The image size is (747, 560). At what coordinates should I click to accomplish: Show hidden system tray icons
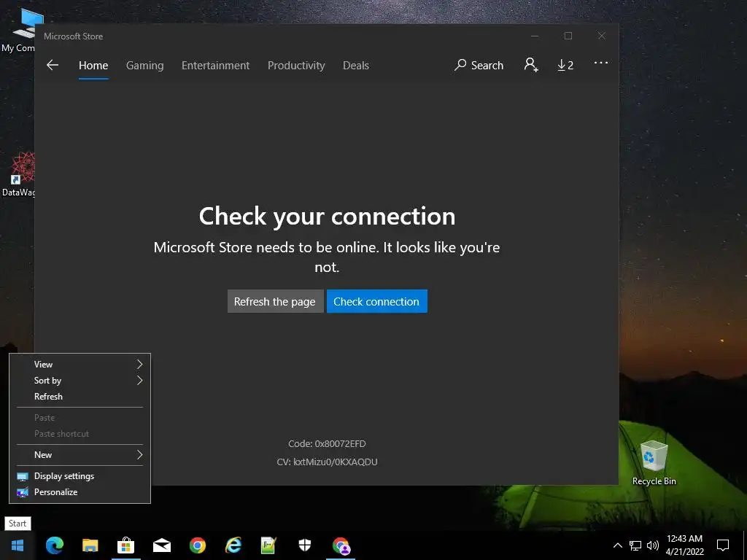click(x=617, y=545)
